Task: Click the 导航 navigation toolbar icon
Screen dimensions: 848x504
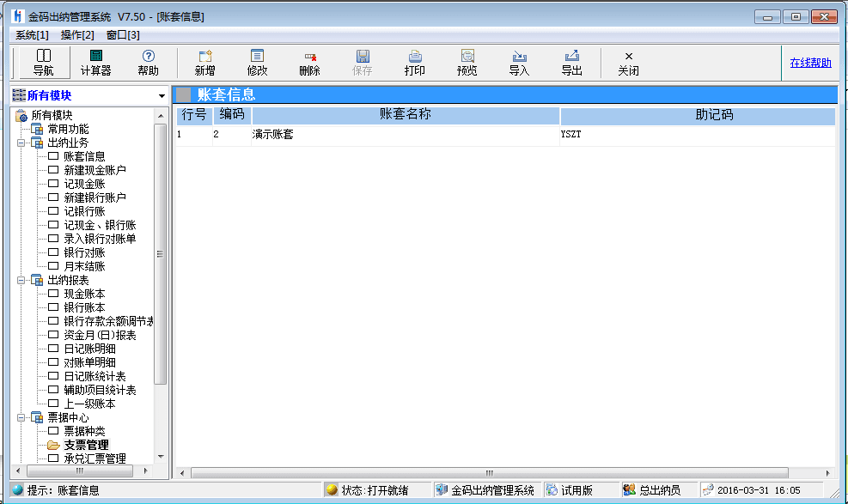Action: [43, 62]
